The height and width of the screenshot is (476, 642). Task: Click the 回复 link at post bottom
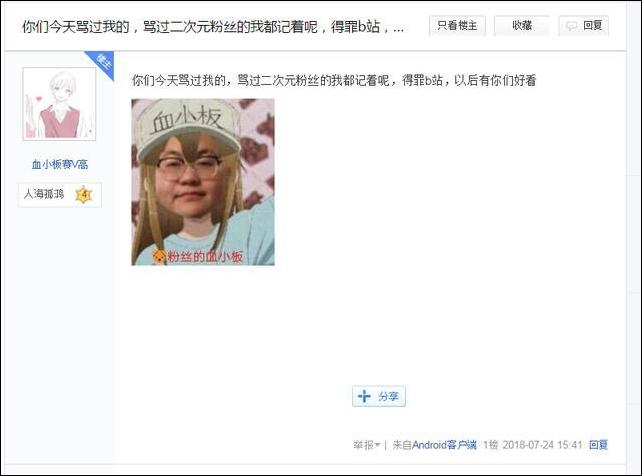[x=598, y=445]
